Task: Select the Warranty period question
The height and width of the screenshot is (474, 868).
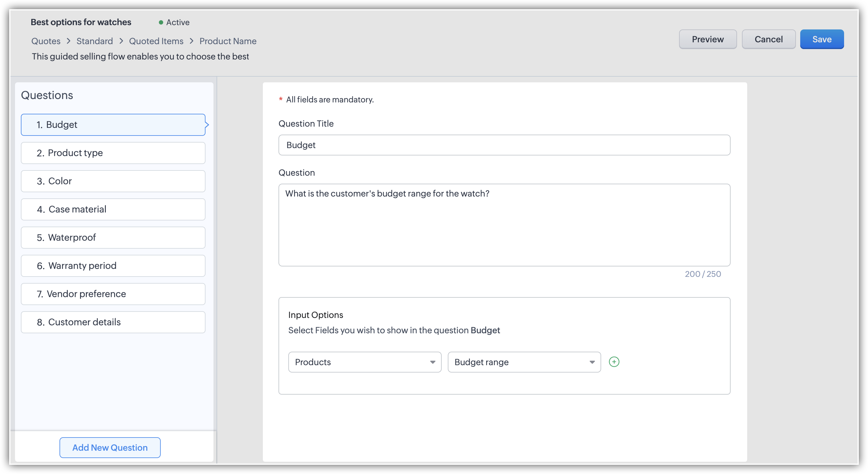Action: pos(113,266)
